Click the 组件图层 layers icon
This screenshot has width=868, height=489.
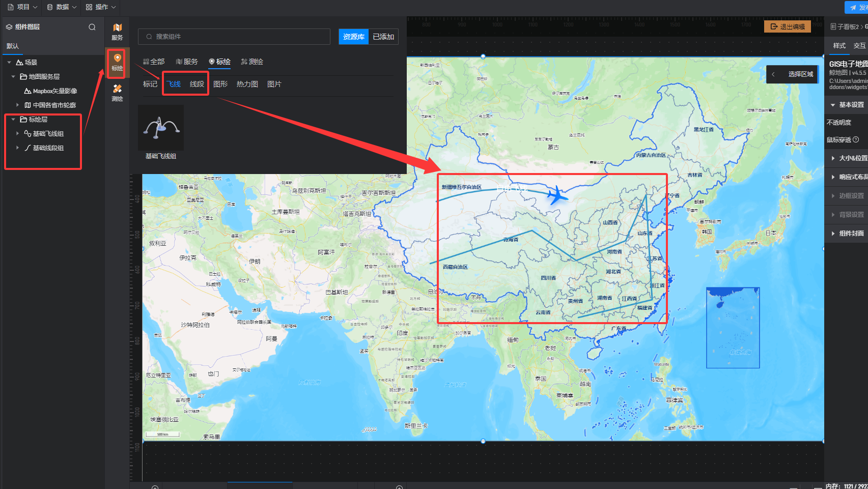click(9, 27)
